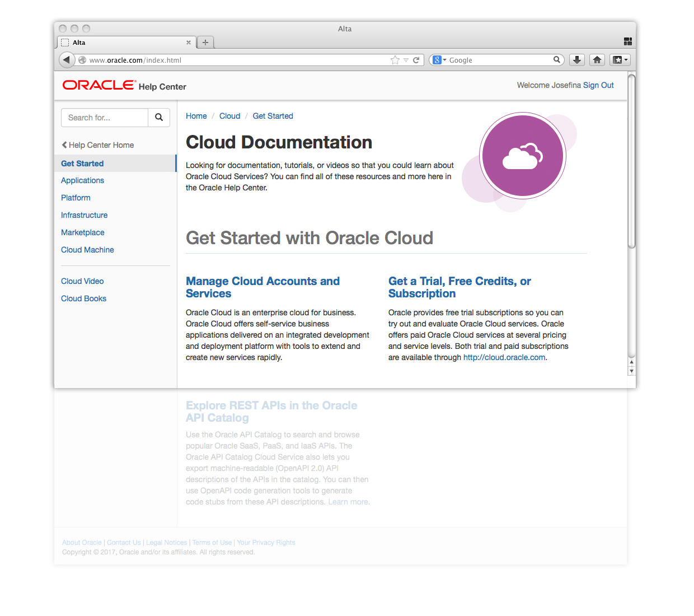Open the downloads arrow button
Image resolution: width=694 pixels, height=616 pixels.
(x=577, y=60)
